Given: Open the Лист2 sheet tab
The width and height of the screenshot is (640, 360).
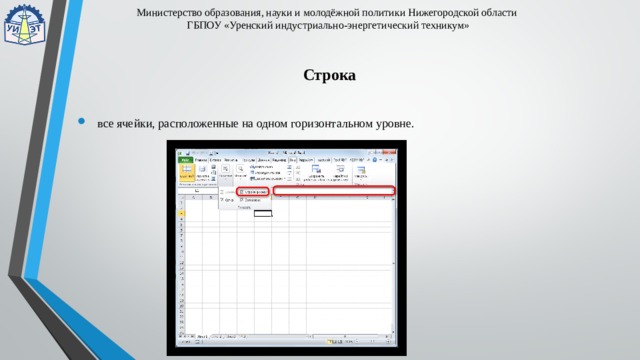Looking at the screenshot, I should pos(217,337).
